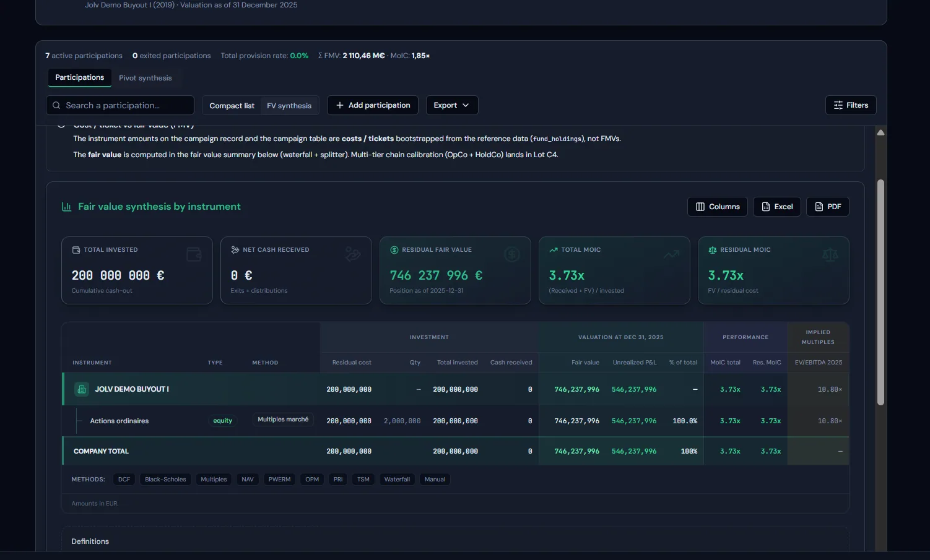This screenshot has height=560, width=930.
Task: Click the sliders icon on the Filters button
Action: coord(838,105)
